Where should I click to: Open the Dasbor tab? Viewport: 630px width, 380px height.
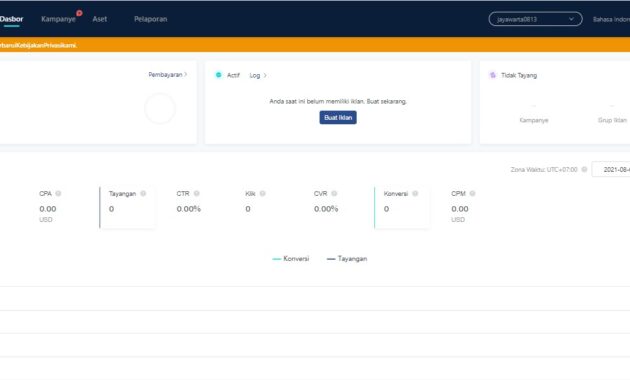(x=11, y=19)
